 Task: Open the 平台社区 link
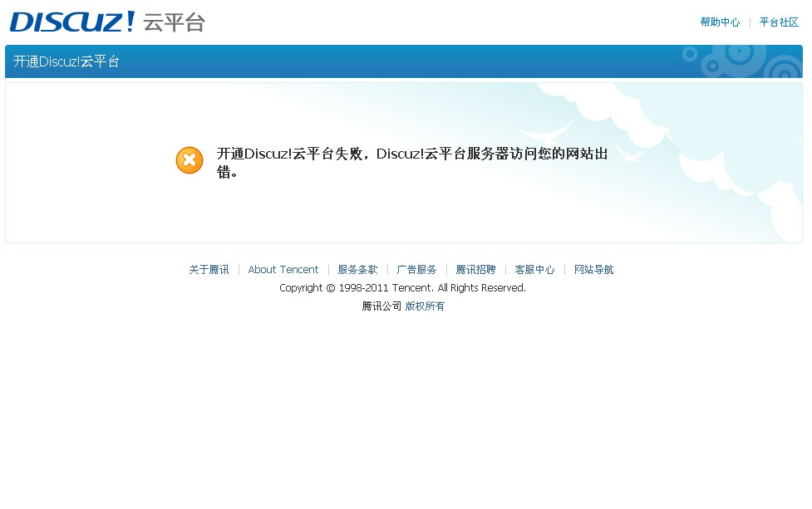point(779,22)
